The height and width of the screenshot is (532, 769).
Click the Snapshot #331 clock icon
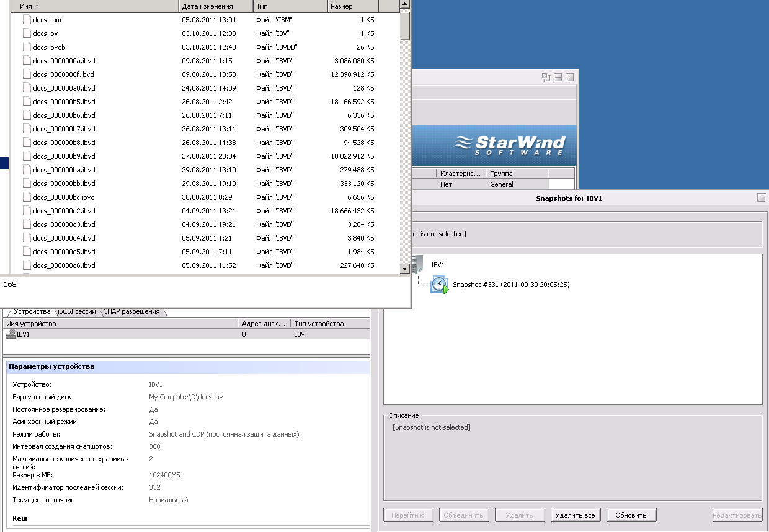pos(440,285)
